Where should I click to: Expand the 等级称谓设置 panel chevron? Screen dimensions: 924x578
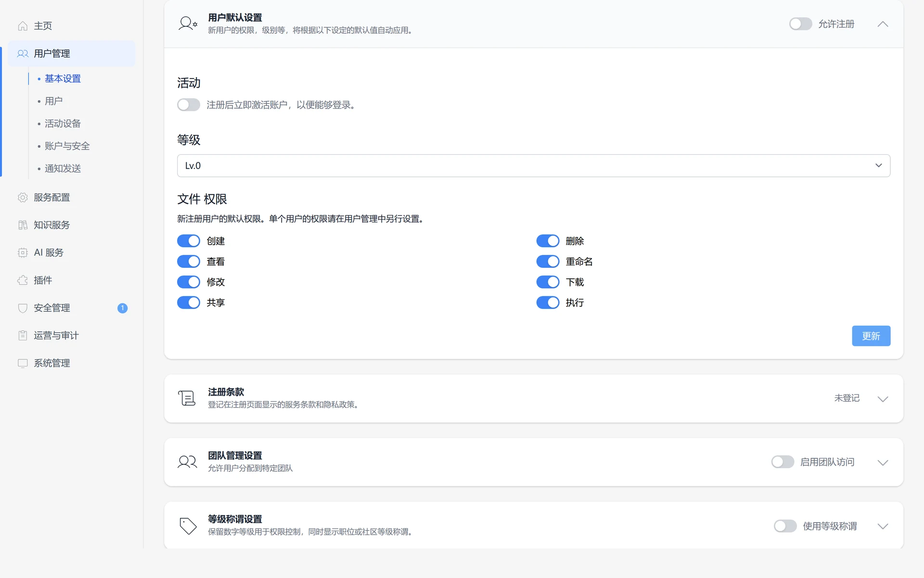pos(883,526)
